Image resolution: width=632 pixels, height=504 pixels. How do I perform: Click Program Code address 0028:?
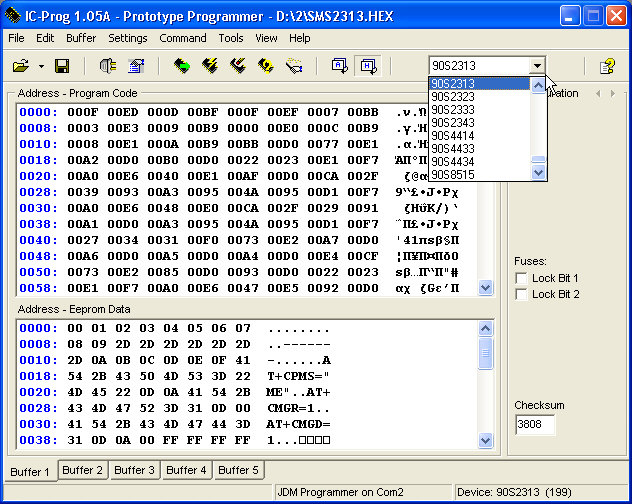coord(39,192)
